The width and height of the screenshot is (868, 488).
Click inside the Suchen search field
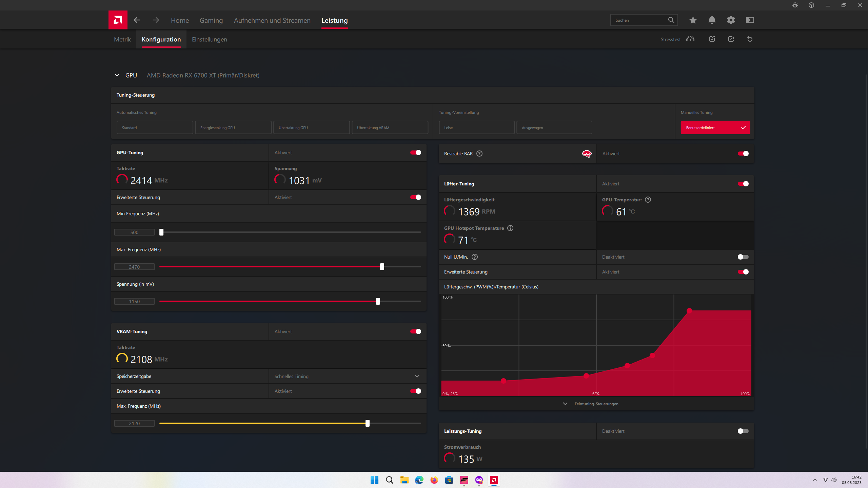click(x=641, y=20)
